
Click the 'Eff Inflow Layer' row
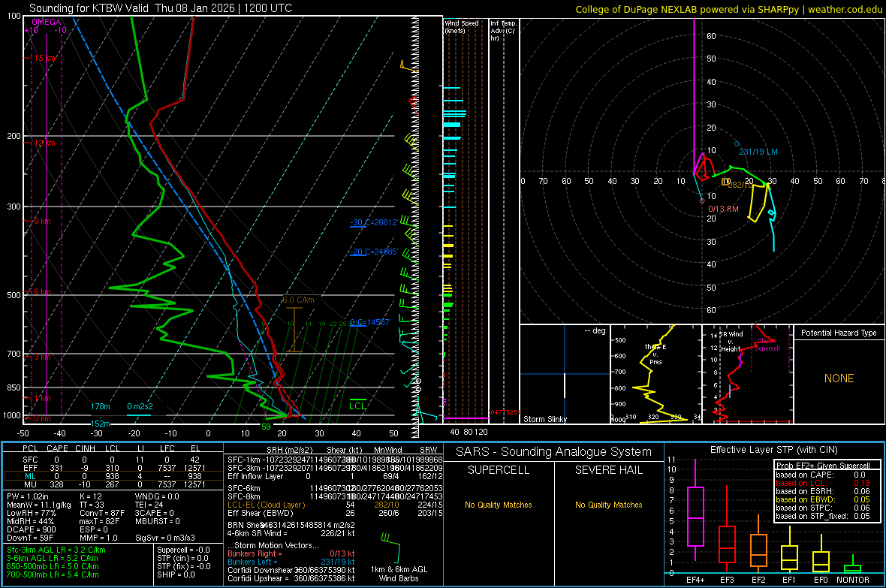(x=335, y=476)
